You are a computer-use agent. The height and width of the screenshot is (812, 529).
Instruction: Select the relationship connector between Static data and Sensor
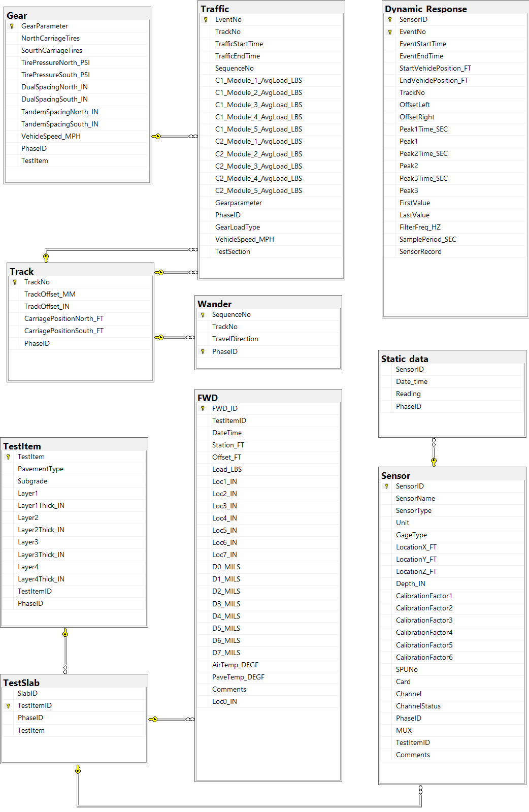click(434, 452)
